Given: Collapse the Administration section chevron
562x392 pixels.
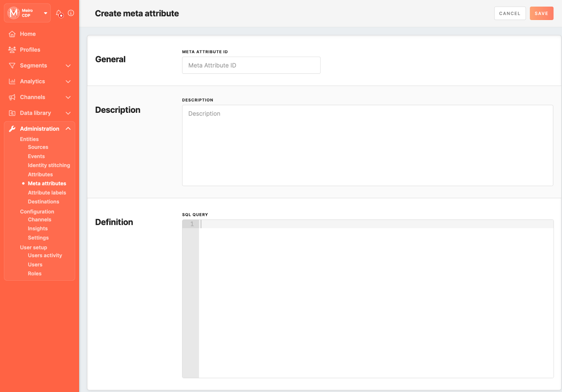Looking at the screenshot, I should click(68, 129).
